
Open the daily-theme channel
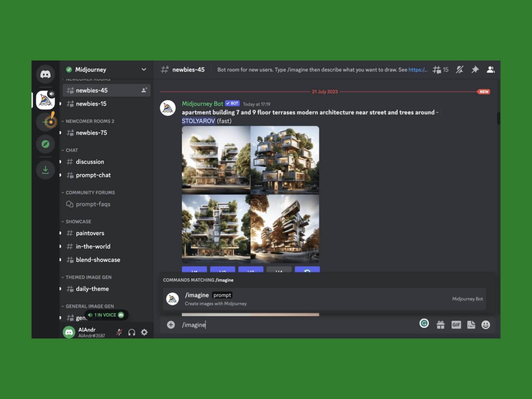[x=106, y=289]
